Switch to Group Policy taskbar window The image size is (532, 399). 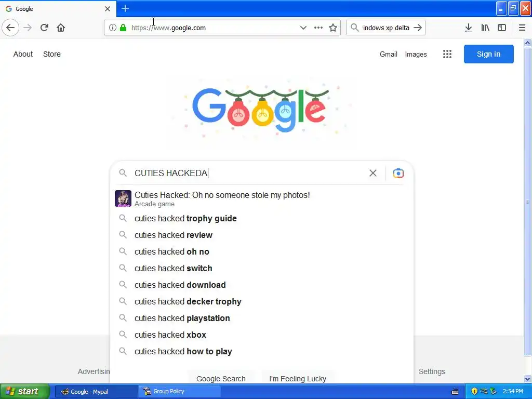[180, 392]
